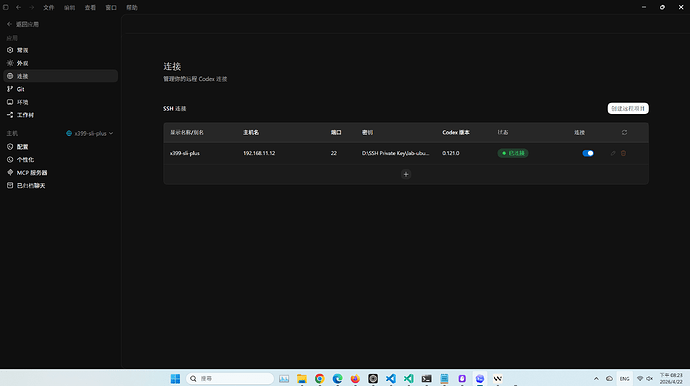The width and height of the screenshot is (690, 386).
Task: Open the 查看 menu
Action: tap(90, 7)
